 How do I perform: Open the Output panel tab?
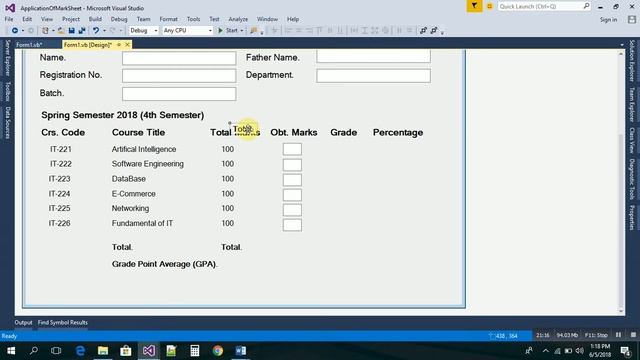pyautogui.click(x=23, y=322)
